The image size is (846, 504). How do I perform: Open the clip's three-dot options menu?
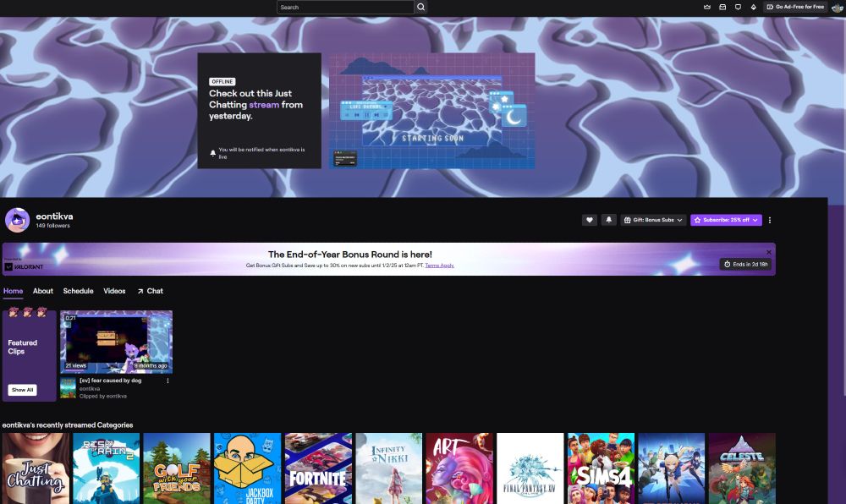[x=168, y=381]
